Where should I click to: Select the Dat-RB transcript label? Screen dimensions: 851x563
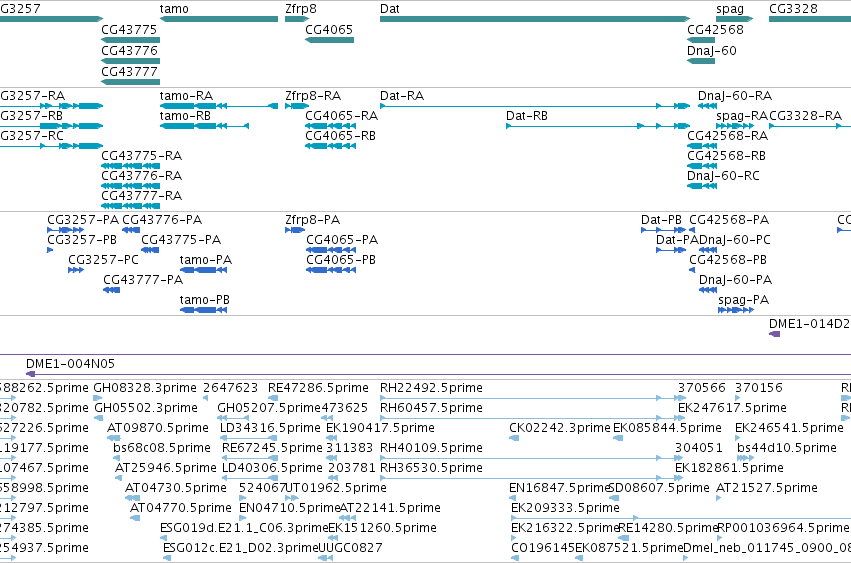526,116
